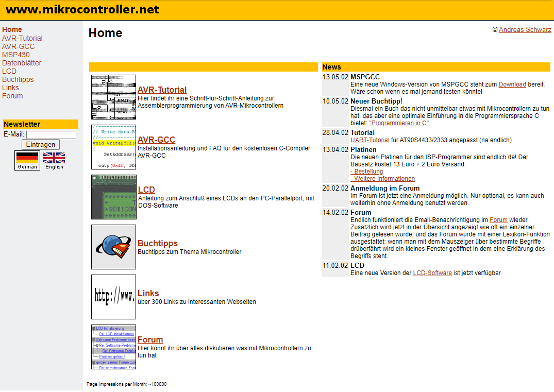Click the Newsletter section header
Viewport: 554px width, 392px height.
pyautogui.click(x=40, y=124)
